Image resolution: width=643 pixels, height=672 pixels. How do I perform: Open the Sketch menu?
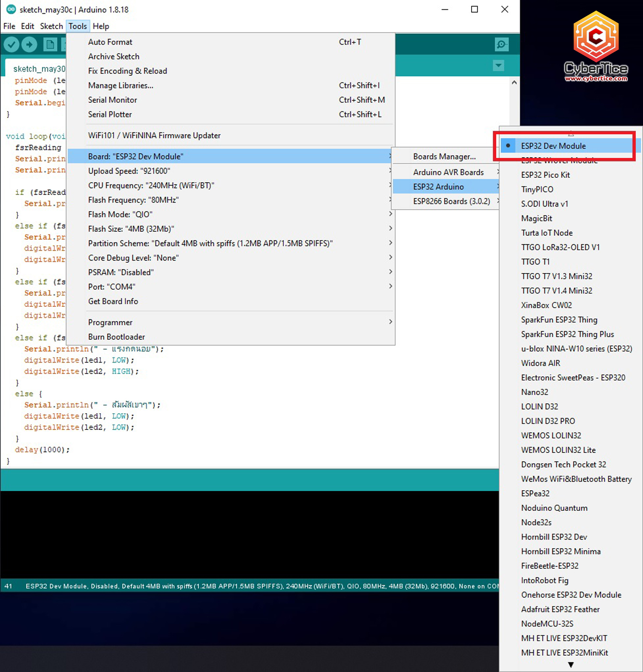pos(51,26)
